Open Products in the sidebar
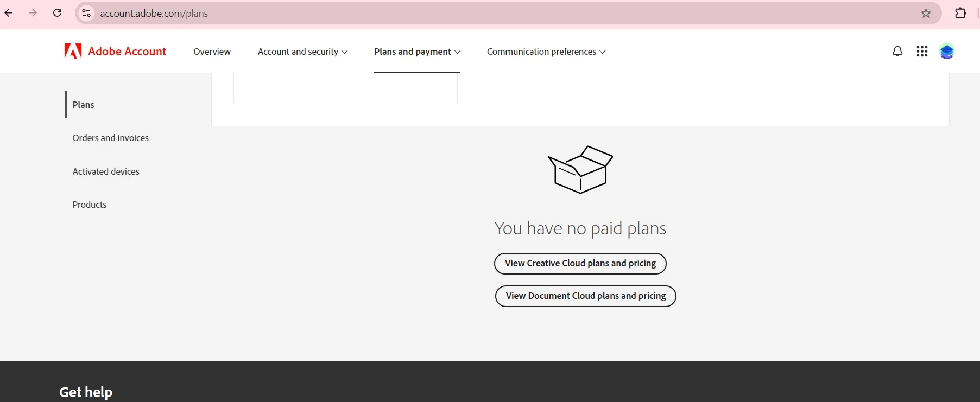The height and width of the screenshot is (402, 980). coord(90,205)
